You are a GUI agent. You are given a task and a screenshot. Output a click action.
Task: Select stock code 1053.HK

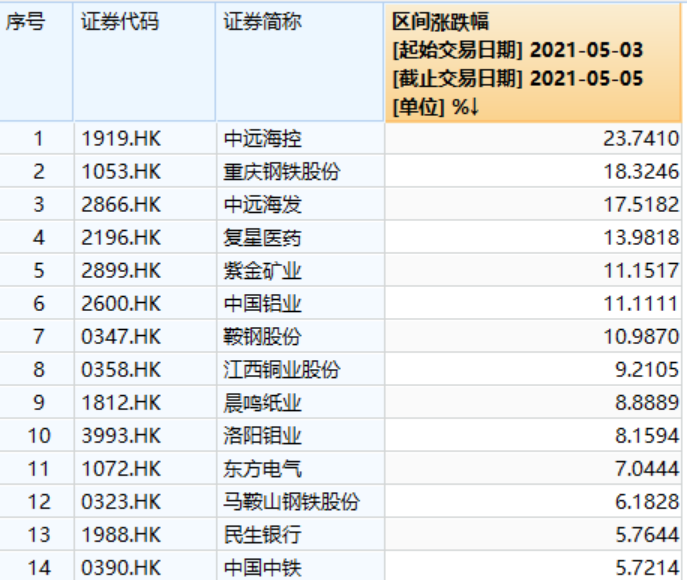tap(121, 172)
